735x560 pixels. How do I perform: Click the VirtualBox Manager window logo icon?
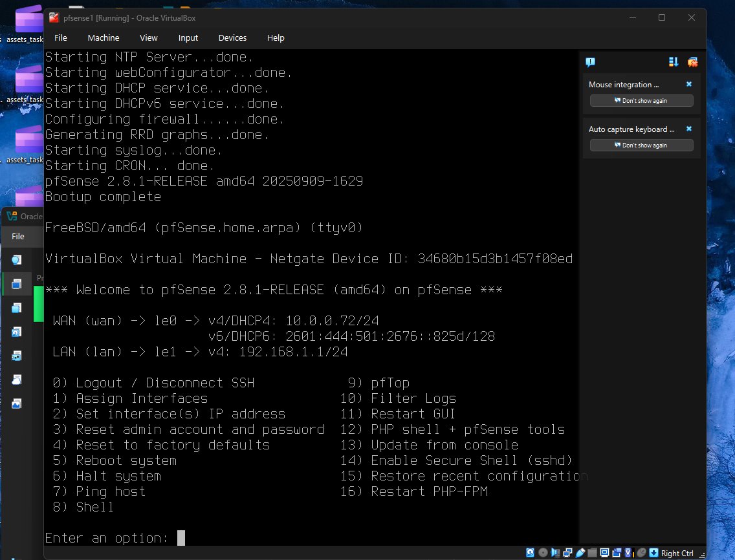(11, 216)
